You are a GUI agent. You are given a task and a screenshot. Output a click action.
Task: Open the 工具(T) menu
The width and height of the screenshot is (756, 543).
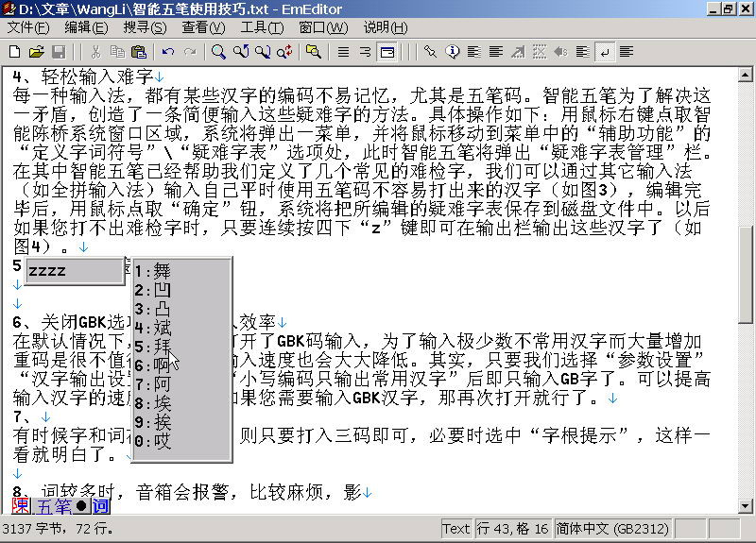[262, 27]
